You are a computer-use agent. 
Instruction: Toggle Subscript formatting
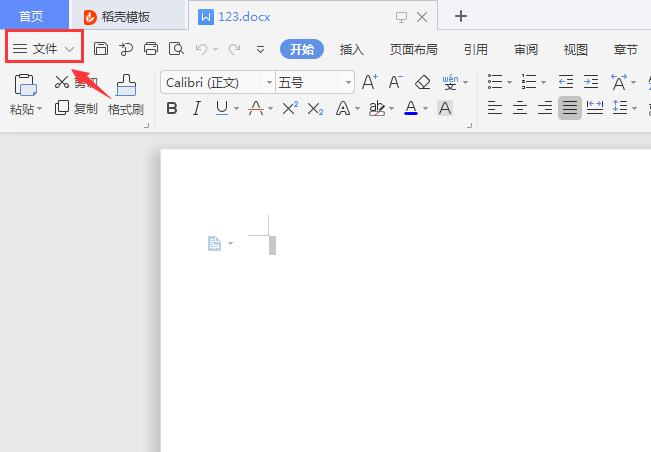pyautogui.click(x=315, y=109)
